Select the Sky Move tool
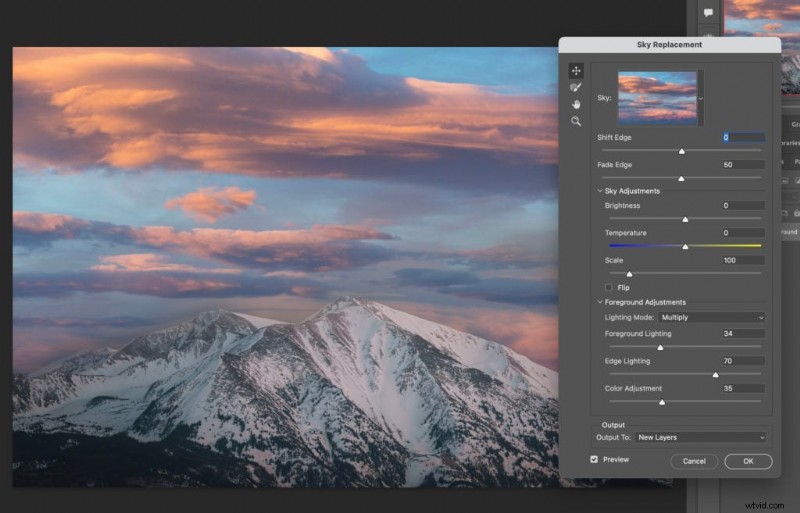 (576, 71)
